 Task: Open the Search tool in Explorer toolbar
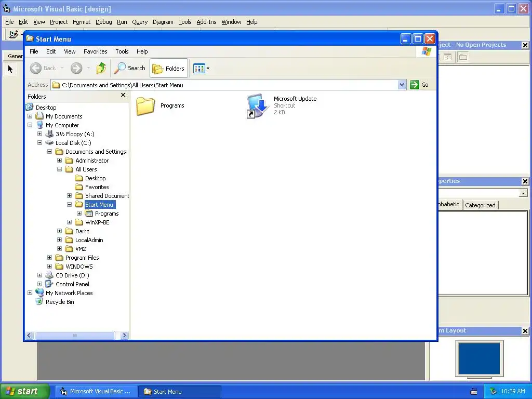point(129,68)
